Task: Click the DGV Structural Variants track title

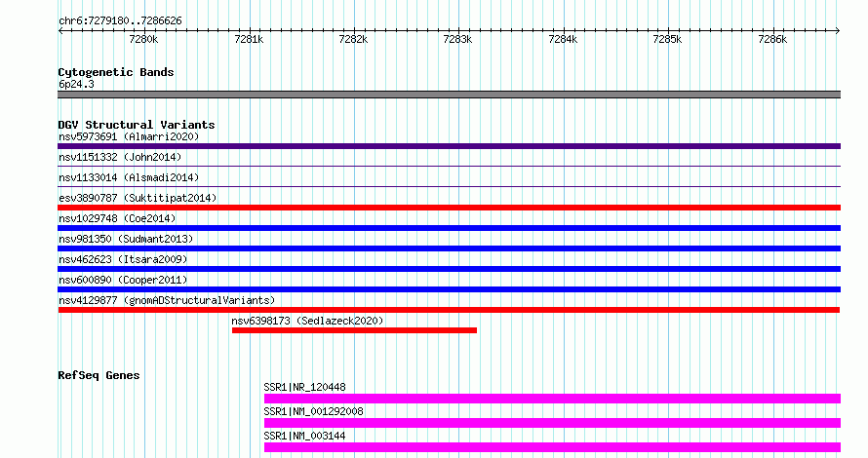Action: (x=137, y=125)
